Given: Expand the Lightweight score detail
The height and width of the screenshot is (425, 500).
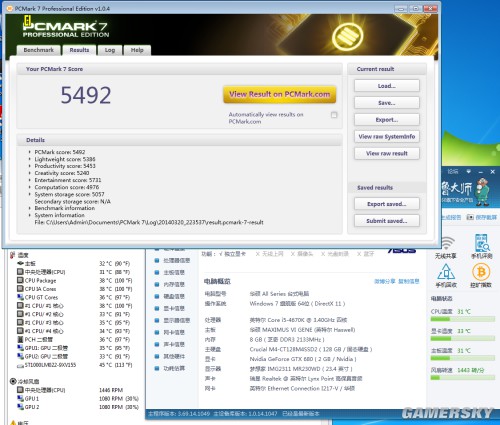Looking at the screenshot, I should 30,159.
